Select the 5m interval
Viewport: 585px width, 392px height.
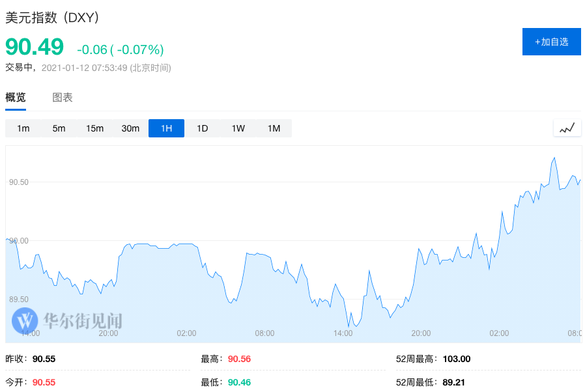(59, 128)
